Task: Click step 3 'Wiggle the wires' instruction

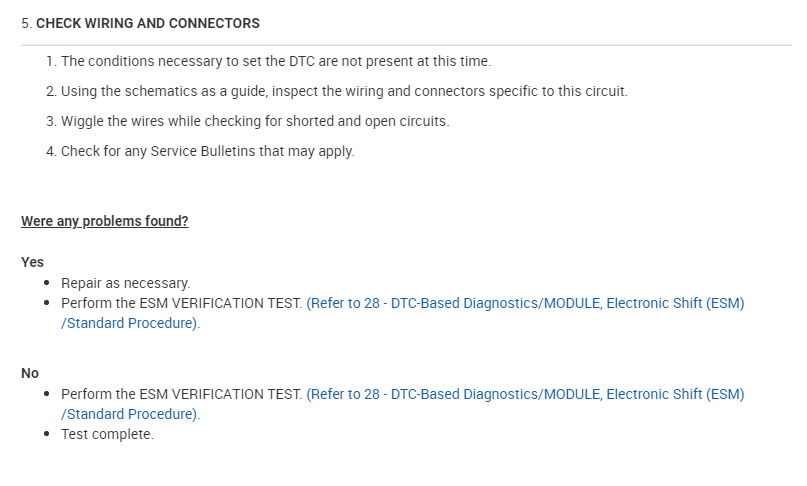Action: click(255, 121)
